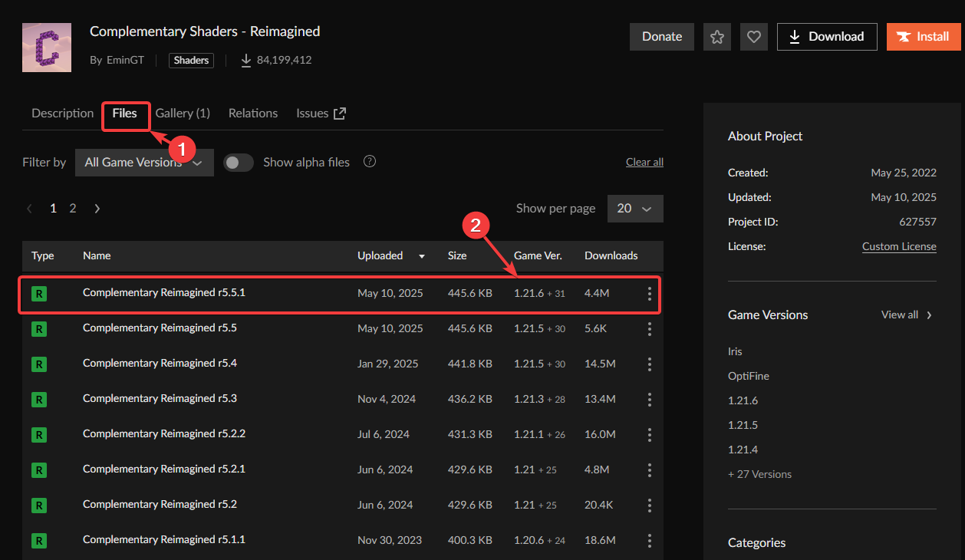
Task: Open Complementary Reimagined r5.2 file
Action: [x=160, y=504]
